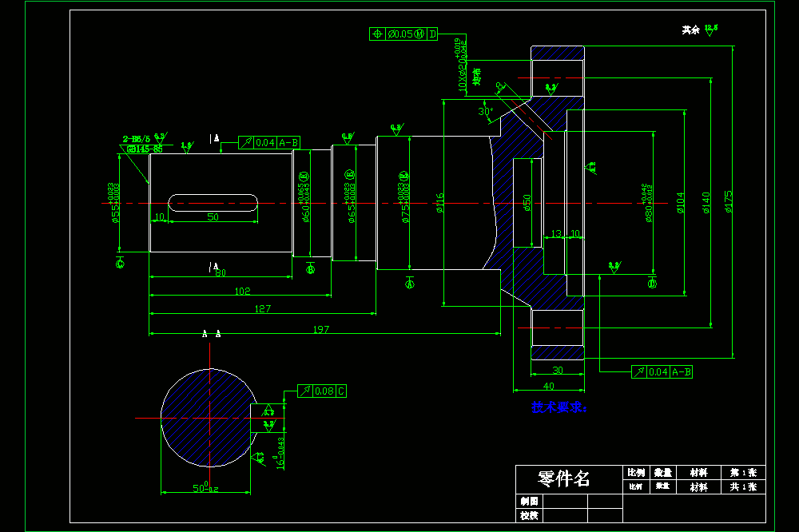Image resolution: width=799 pixels, height=532 pixels.
Task: Click the datum D symbol
Action: pyautogui.click(x=652, y=283)
